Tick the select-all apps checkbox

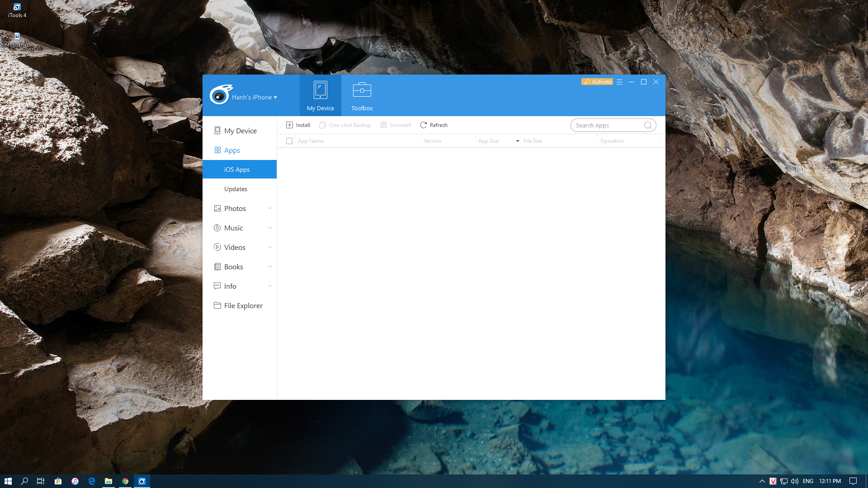(289, 141)
